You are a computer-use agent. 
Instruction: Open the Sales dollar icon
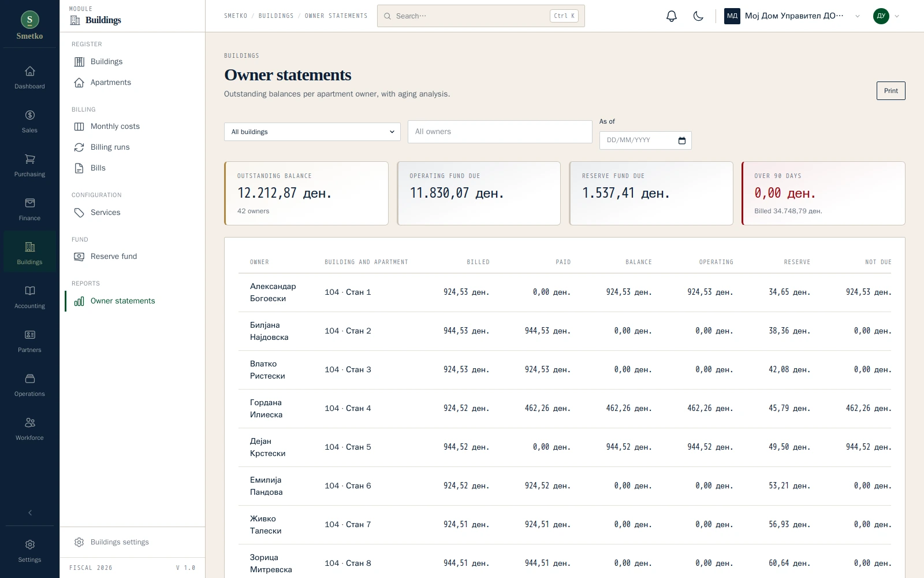(x=30, y=115)
